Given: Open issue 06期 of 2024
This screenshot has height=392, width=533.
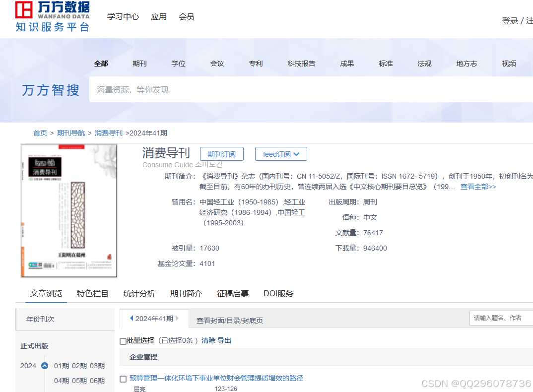Looking at the screenshot, I should tap(97, 381).
